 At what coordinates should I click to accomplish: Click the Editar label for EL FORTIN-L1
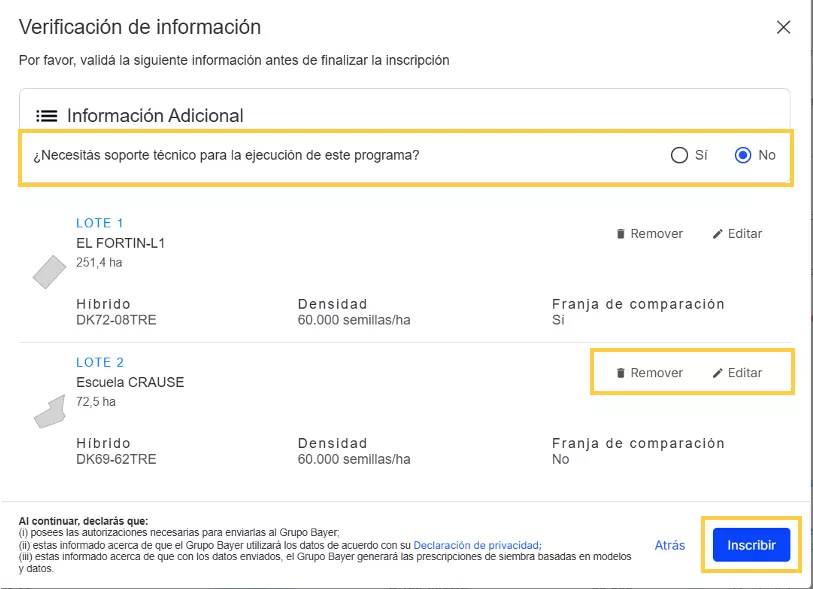tap(745, 234)
